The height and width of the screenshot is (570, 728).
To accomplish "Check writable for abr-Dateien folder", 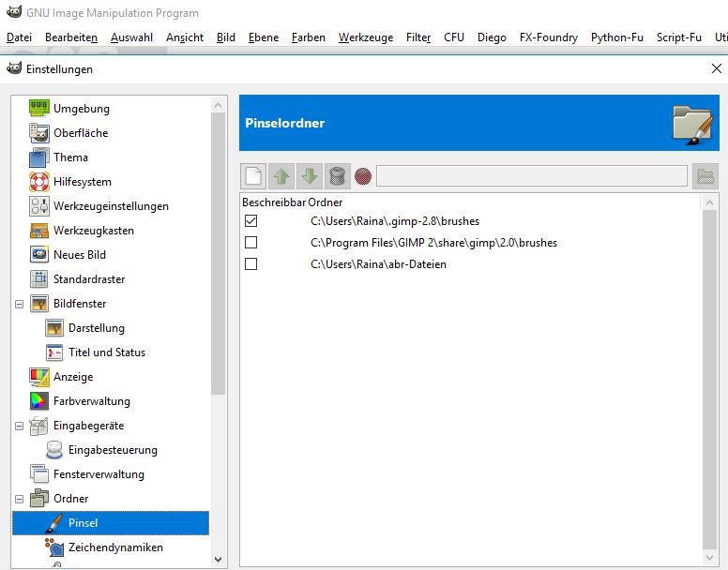I will (x=250, y=263).
